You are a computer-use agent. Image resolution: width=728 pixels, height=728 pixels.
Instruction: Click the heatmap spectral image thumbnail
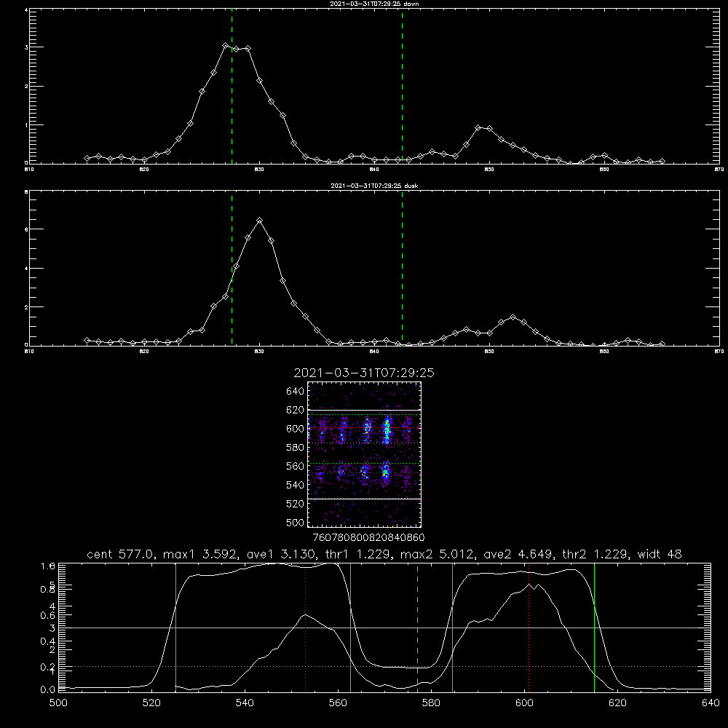tap(364, 454)
